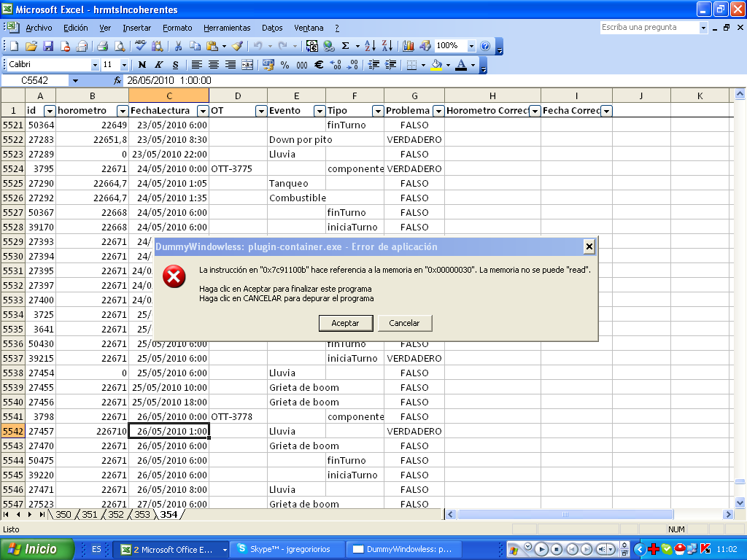747x560 pixels.
Task: Launch the Chart Wizard
Action: click(x=409, y=46)
